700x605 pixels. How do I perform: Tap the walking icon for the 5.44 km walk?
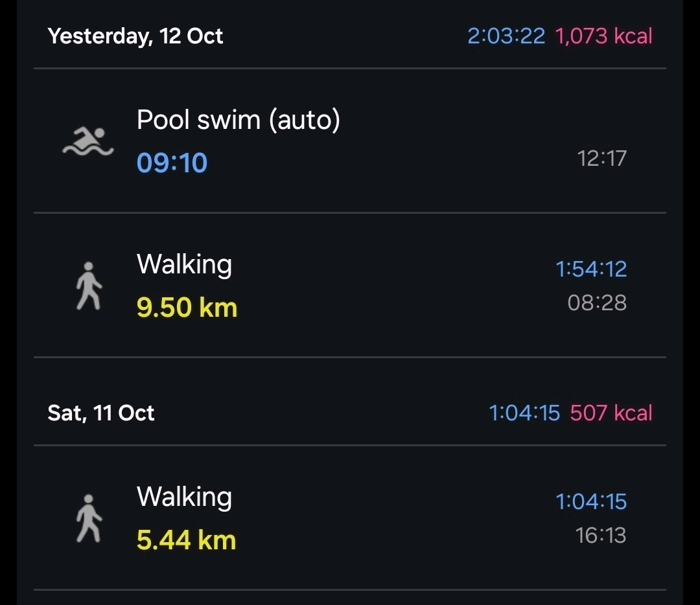(89, 518)
